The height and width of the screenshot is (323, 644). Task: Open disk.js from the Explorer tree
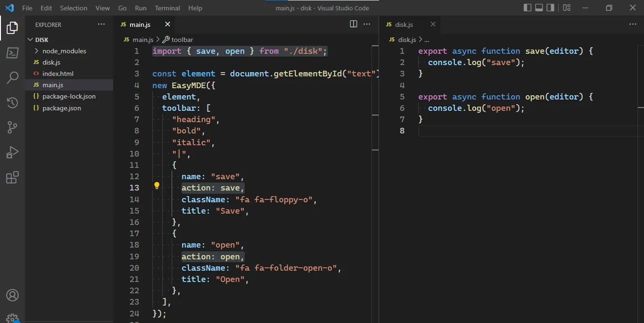[69, 62]
